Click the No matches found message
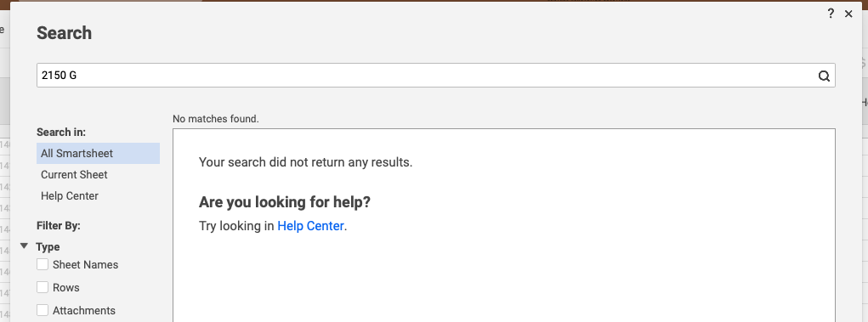Screen dimensions: 868x322 [215, 118]
